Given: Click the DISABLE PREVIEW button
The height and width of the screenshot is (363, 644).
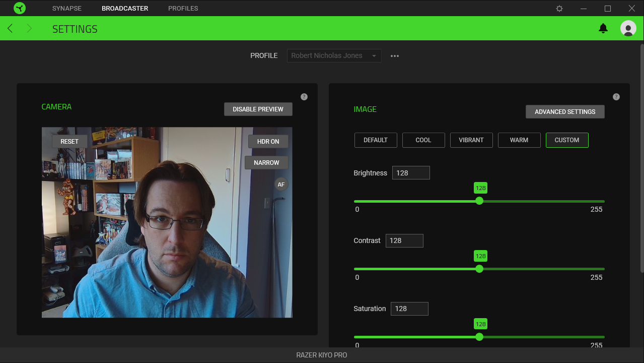Looking at the screenshot, I should (x=258, y=109).
